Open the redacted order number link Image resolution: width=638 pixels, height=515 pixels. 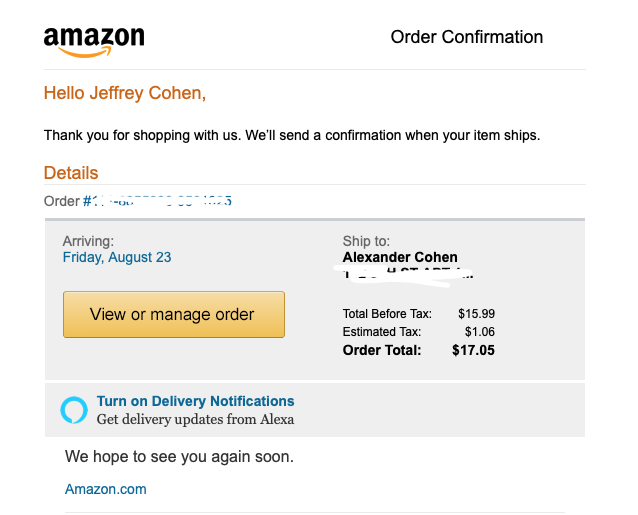pyautogui.click(x=157, y=201)
